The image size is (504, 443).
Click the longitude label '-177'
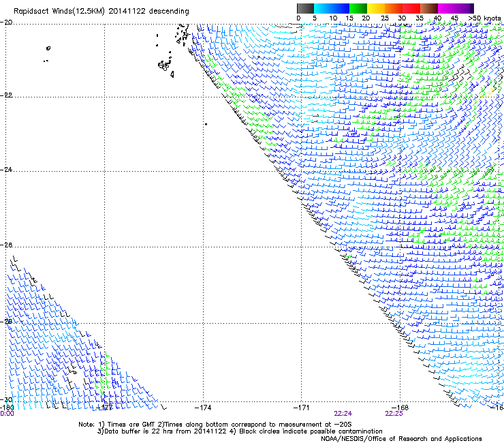pos(104,408)
